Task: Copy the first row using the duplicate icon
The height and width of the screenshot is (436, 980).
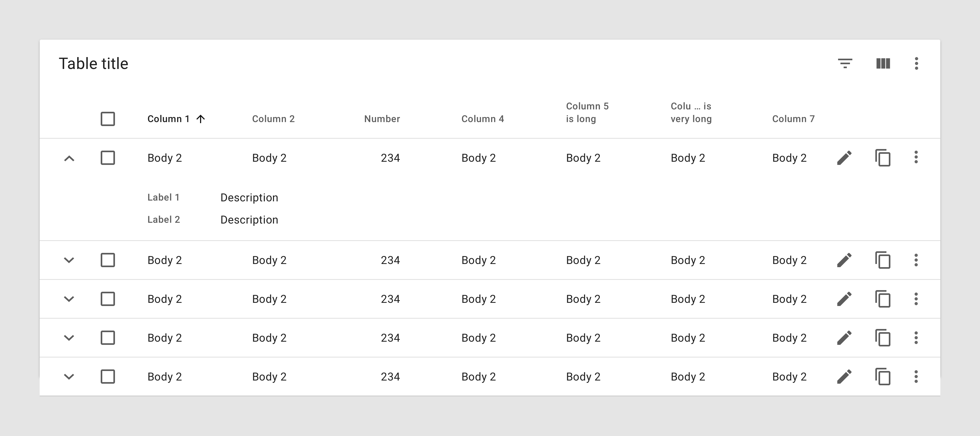Action: coord(883,158)
